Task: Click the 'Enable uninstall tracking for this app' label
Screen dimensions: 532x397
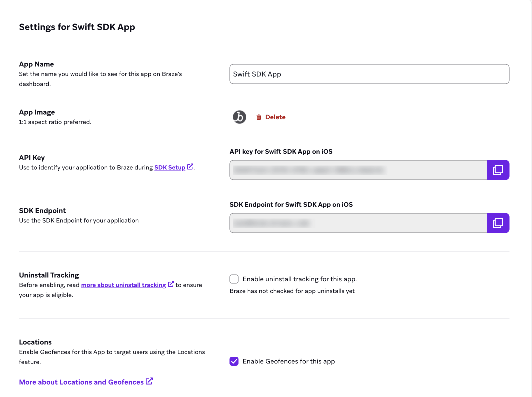Action: pos(299,279)
